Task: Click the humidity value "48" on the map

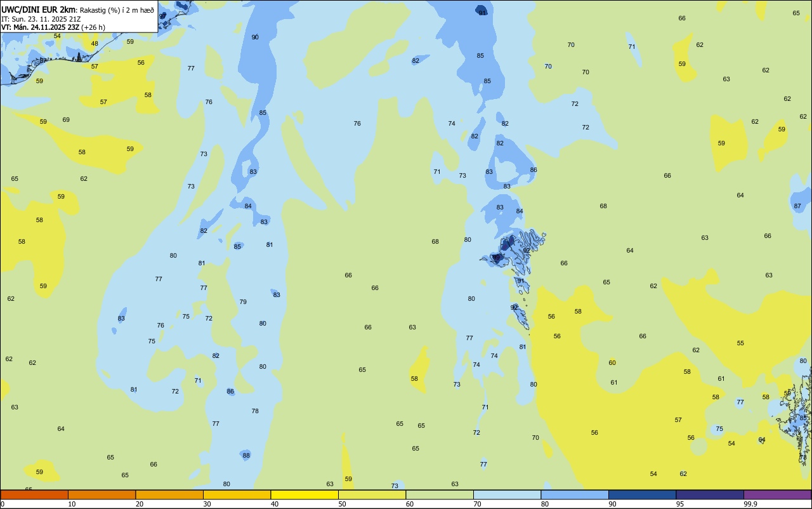Action: coord(95,44)
